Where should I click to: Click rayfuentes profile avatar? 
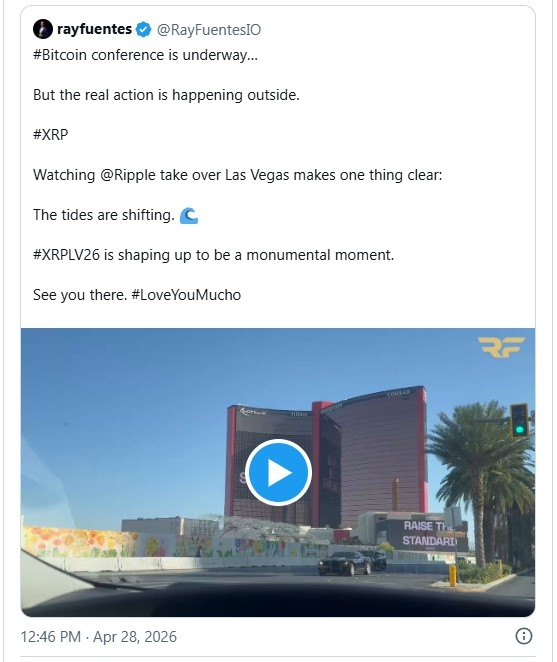[43, 29]
